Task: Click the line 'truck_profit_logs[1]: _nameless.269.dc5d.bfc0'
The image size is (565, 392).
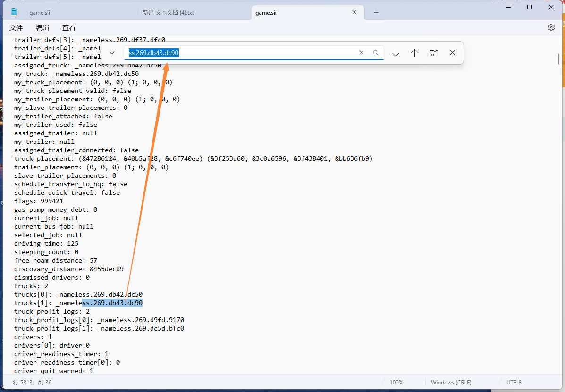Action: pos(99,329)
